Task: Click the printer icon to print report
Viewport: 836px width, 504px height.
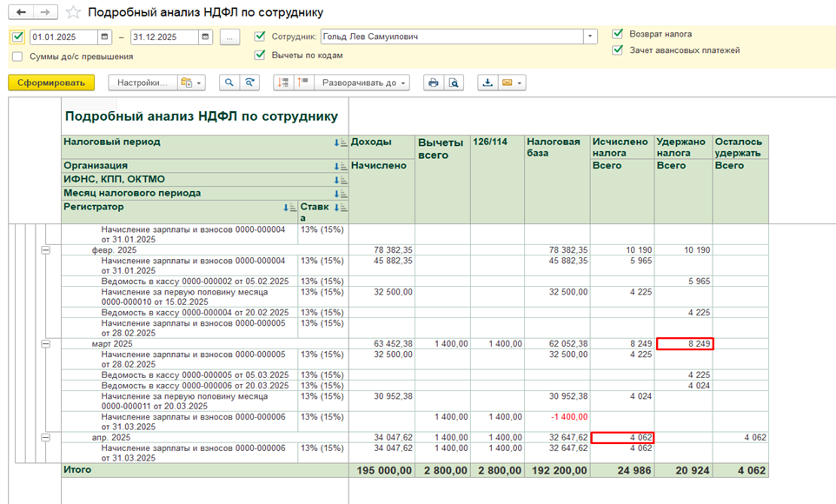Action: 433,83
